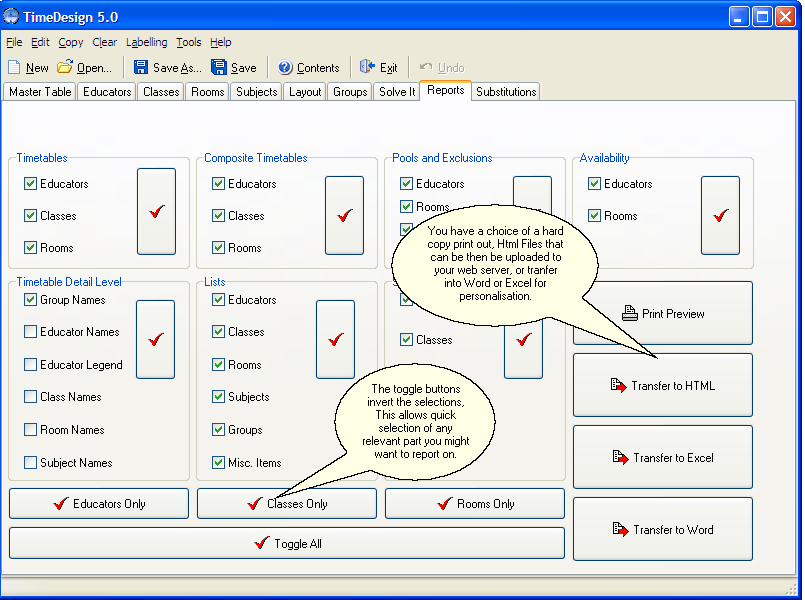Click the TimeDesign app icon in title bar
The image size is (805, 600).
11,16
